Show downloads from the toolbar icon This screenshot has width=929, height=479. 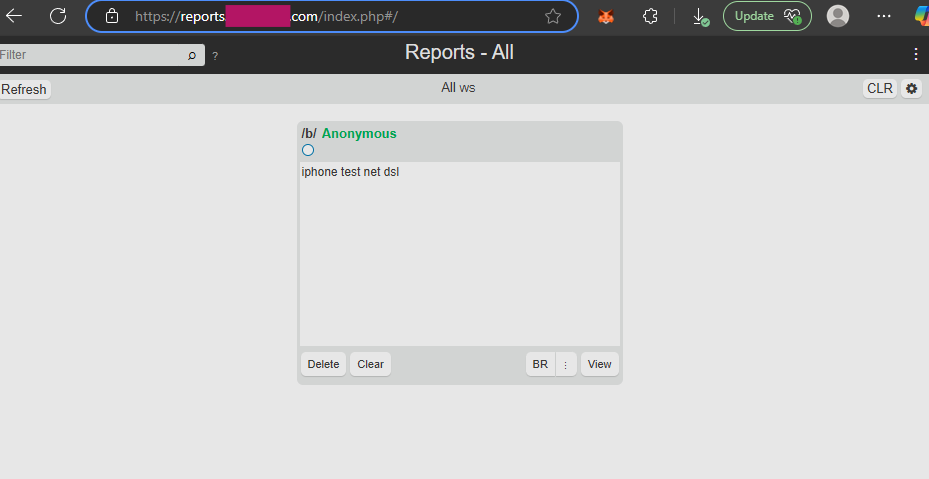(700, 16)
